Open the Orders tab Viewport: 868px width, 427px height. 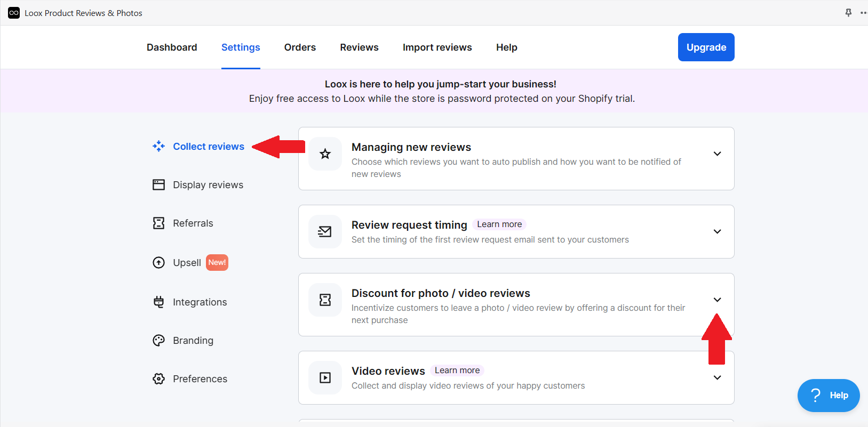[300, 47]
